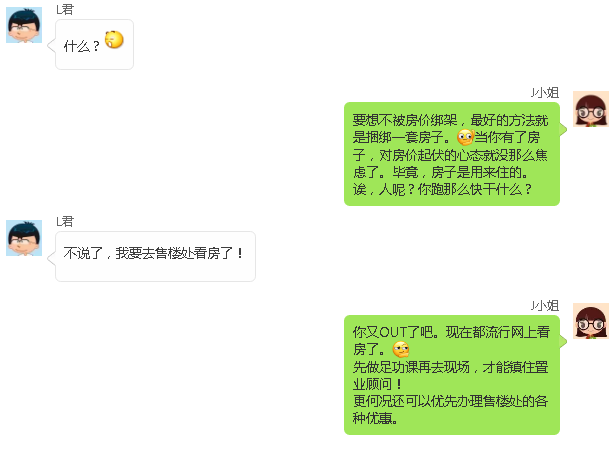611x450 pixels.
Task: Click the green bubble starting with 你又OUT了吧
Action: click(x=452, y=375)
